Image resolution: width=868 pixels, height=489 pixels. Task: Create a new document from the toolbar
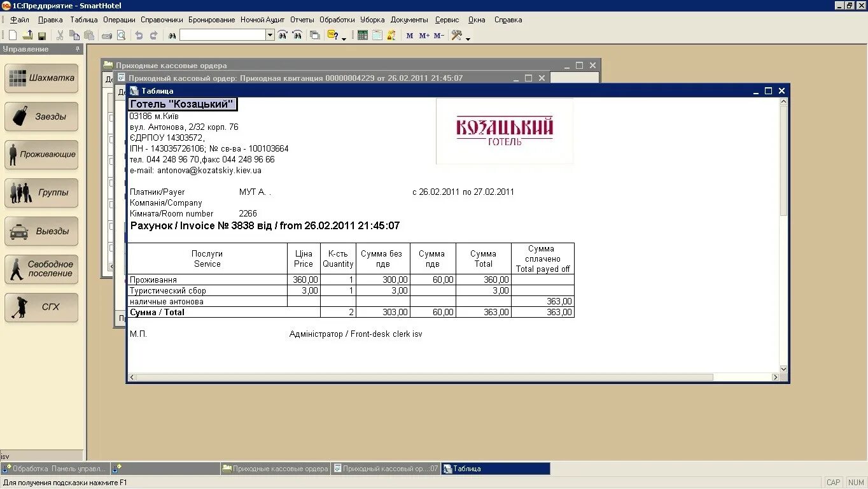pos(13,36)
